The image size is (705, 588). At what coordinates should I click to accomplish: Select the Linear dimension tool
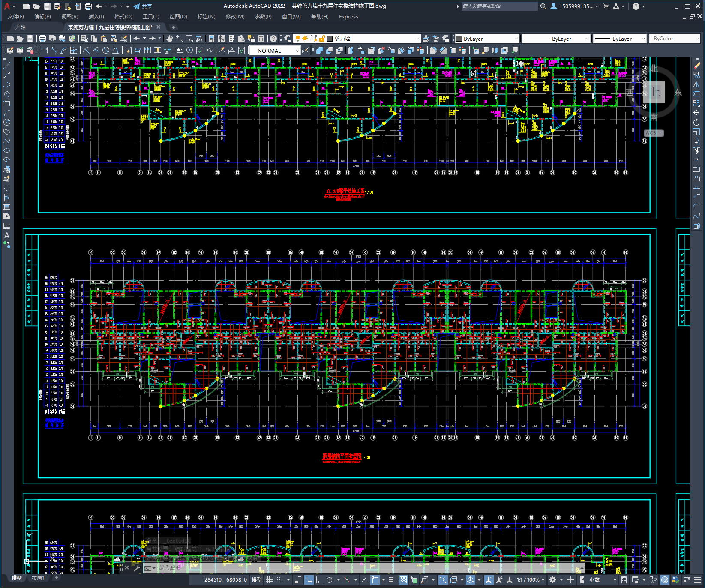44,50
